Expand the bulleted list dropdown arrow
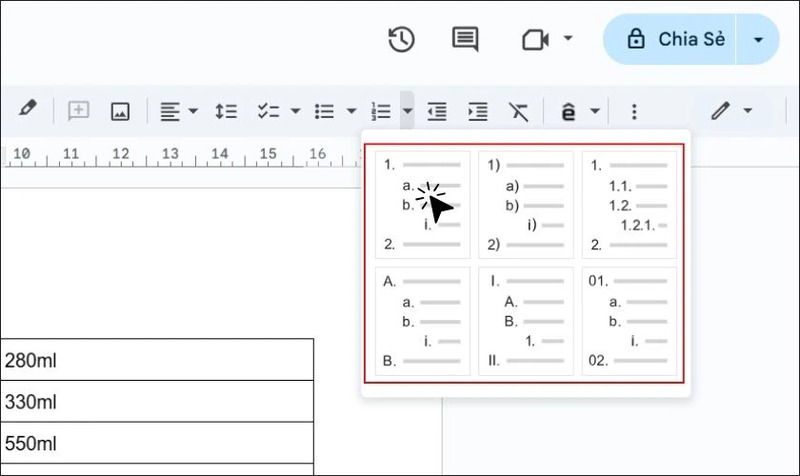This screenshot has height=476, width=800. click(x=351, y=111)
